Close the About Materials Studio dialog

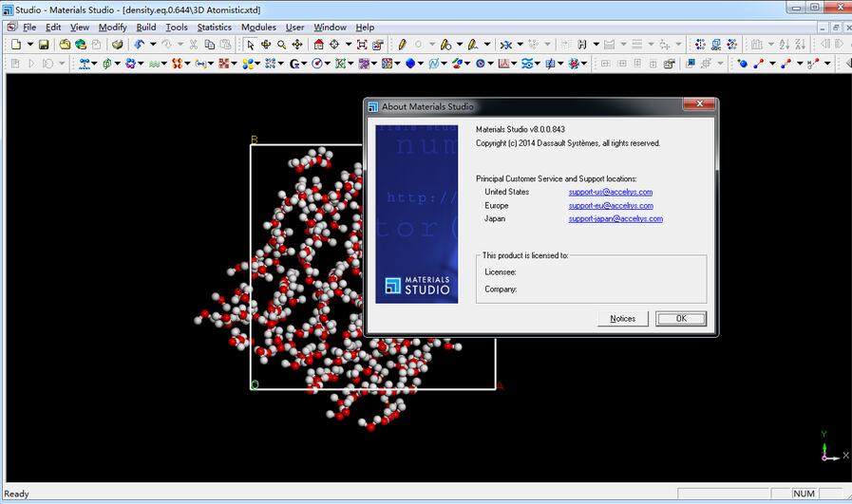[699, 103]
